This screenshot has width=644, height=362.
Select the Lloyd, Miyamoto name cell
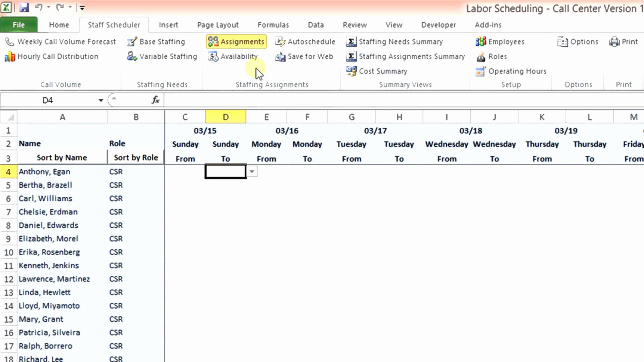click(x=62, y=306)
